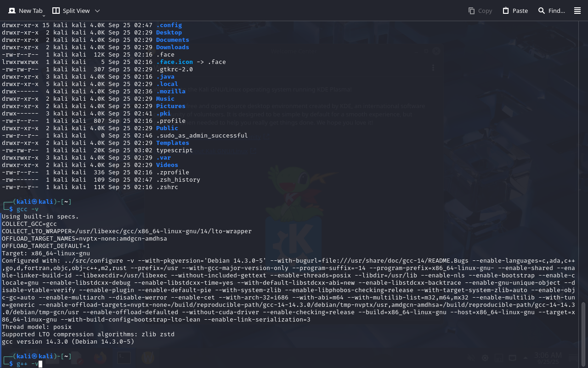Click the .config directory name

pyautogui.click(x=169, y=25)
